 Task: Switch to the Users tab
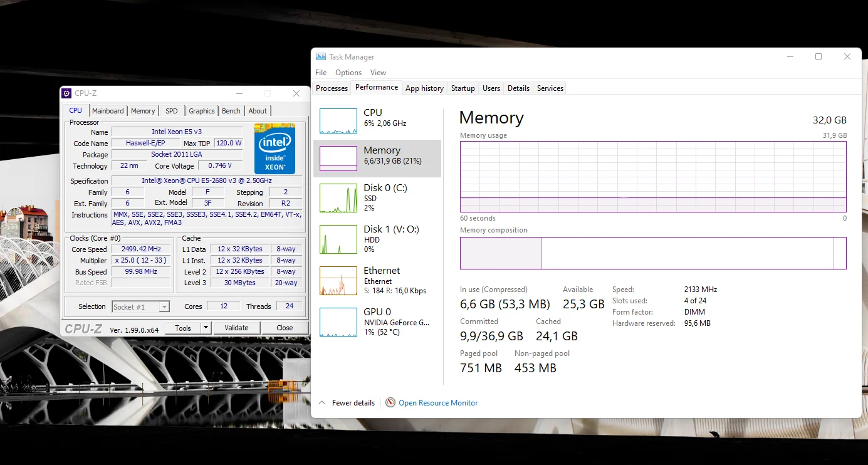tap(491, 88)
